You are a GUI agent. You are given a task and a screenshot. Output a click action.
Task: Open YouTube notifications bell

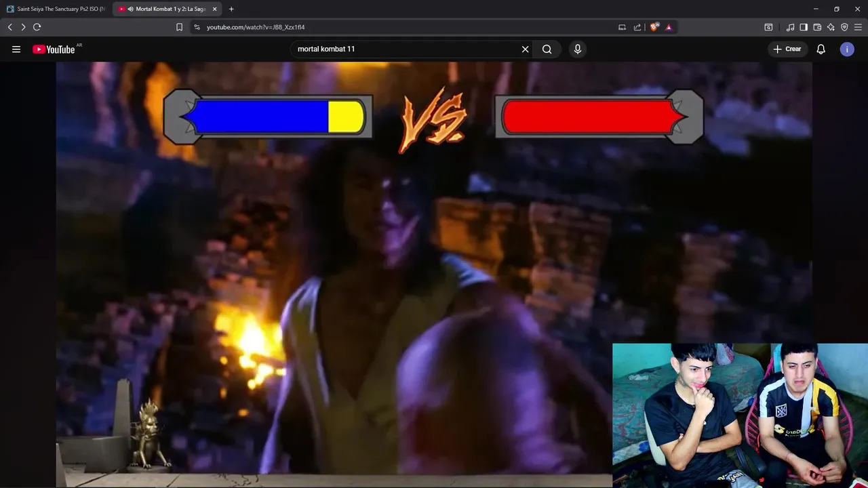[821, 49]
